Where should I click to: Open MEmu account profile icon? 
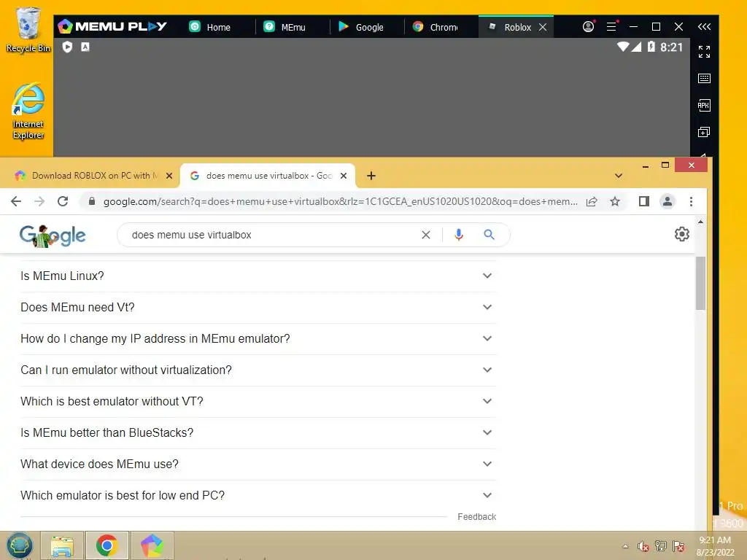pyautogui.click(x=589, y=27)
